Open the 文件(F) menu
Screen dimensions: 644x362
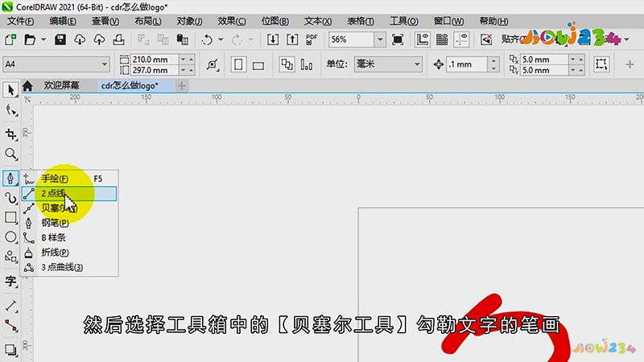point(20,21)
